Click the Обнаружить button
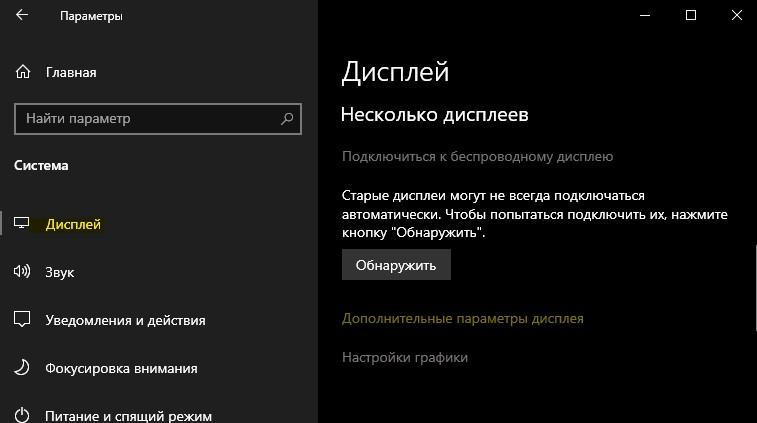This screenshot has height=423, width=757. click(x=396, y=265)
